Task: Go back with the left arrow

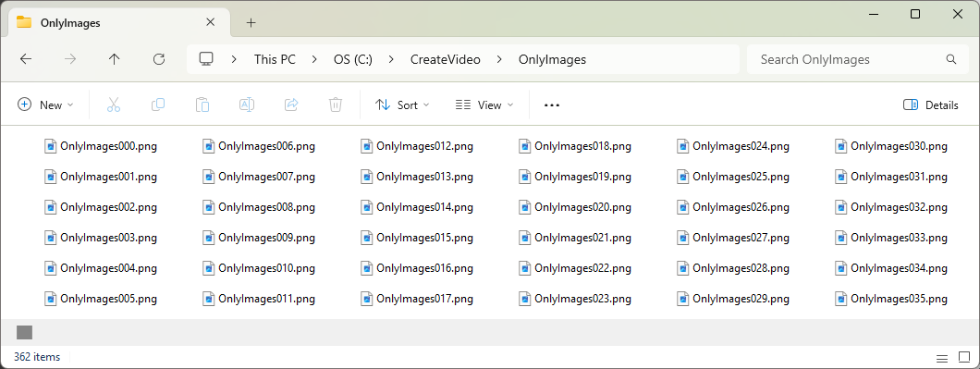Action: coord(26,59)
